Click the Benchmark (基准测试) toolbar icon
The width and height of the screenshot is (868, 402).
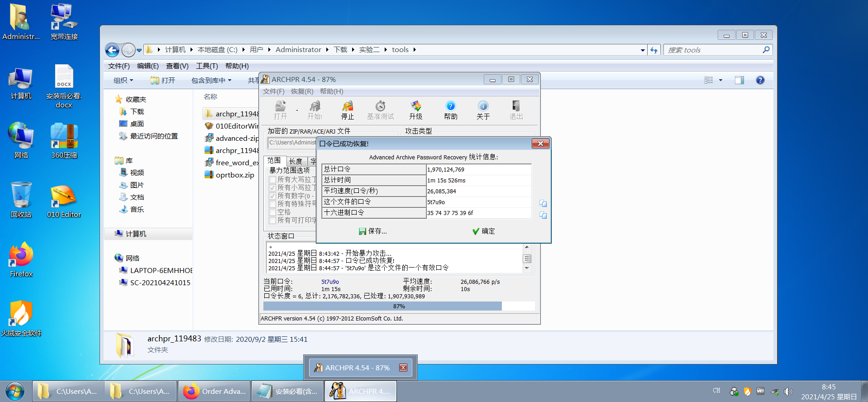(381, 110)
